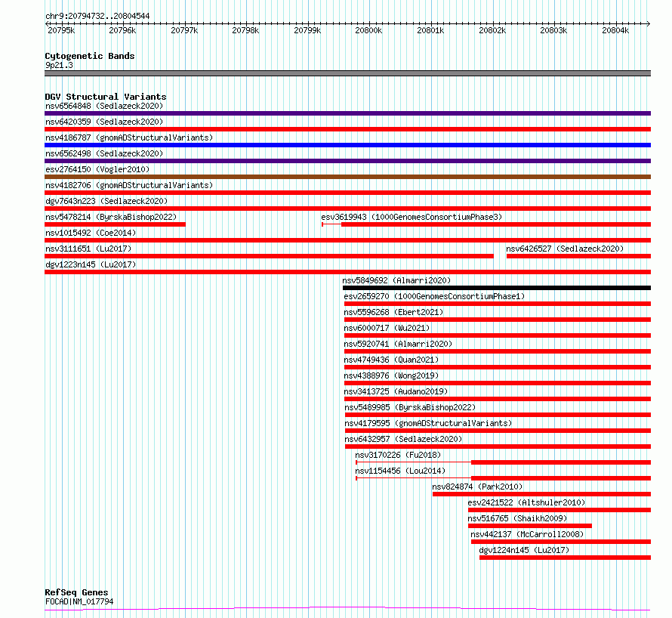Click the dgv1223n145 (Lu2017) label

click(x=91, y=264)
